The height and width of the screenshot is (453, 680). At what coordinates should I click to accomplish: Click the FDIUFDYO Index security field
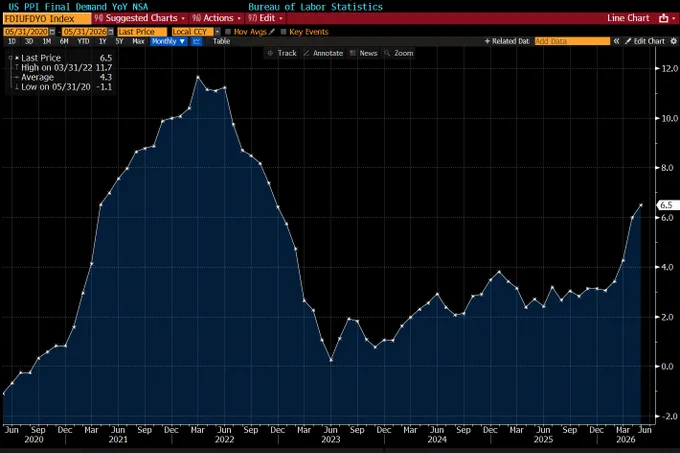click(x=47, y=19)
